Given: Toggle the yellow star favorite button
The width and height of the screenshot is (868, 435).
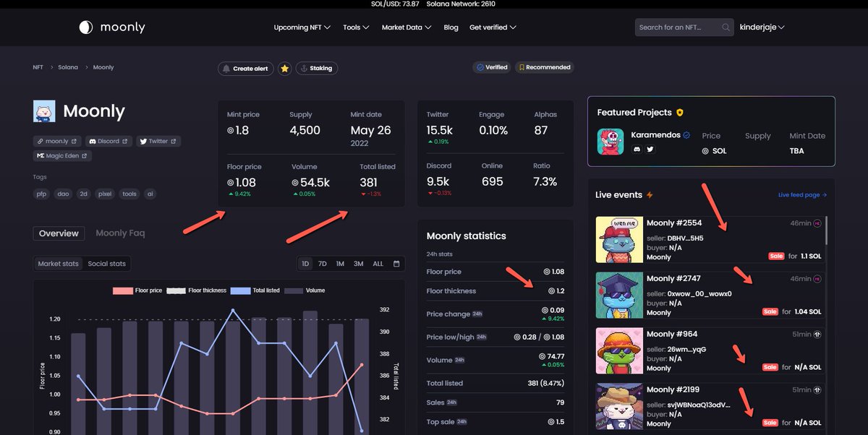Looking at the screenshot, I should (285, 69).
